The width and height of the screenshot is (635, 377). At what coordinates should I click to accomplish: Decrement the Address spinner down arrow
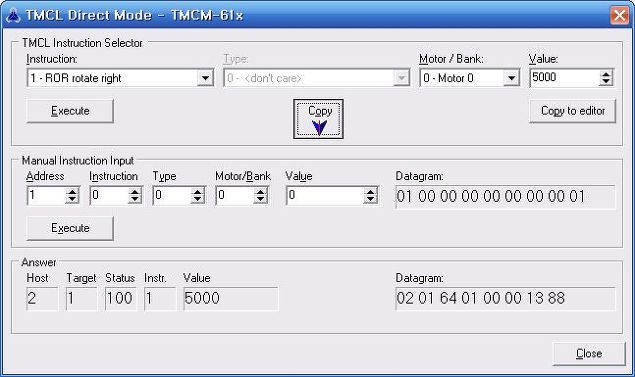pyautogui.click(x=72, y=200)
